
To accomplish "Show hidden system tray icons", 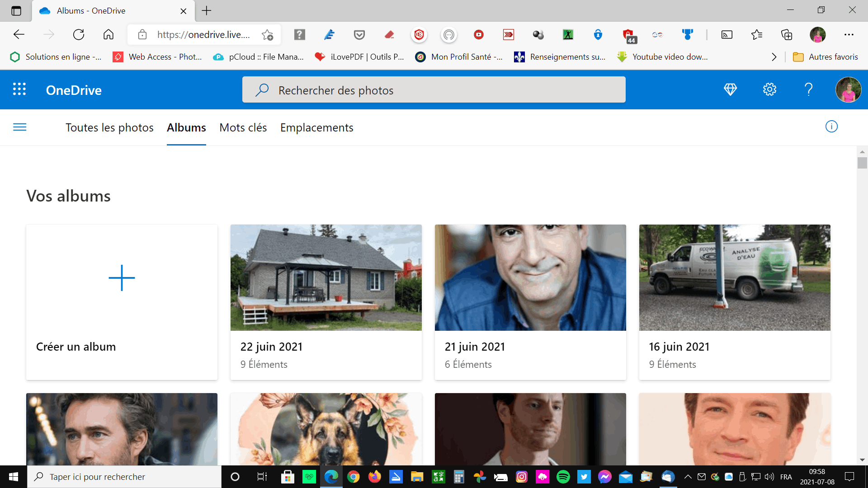I will click(688, 477).
